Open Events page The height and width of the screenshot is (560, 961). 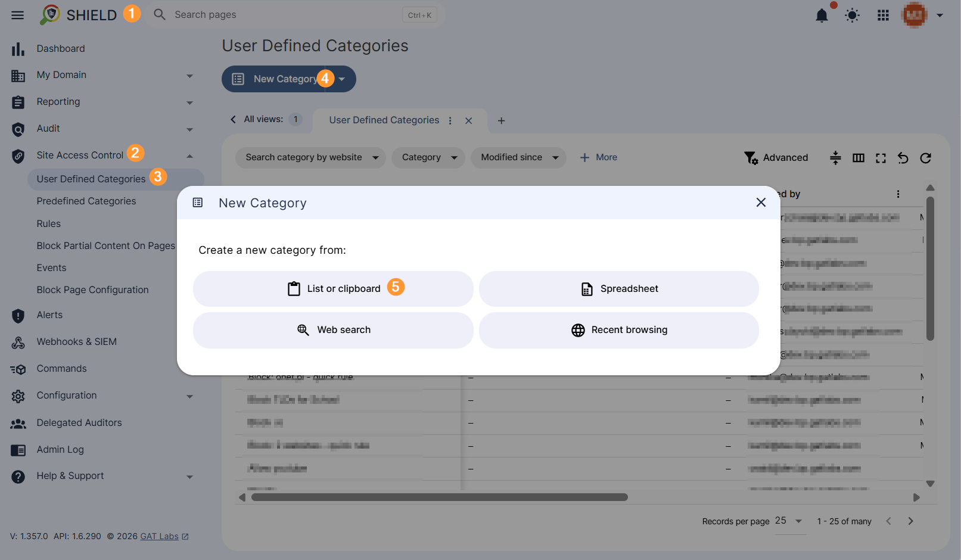(x=51, y=267)
